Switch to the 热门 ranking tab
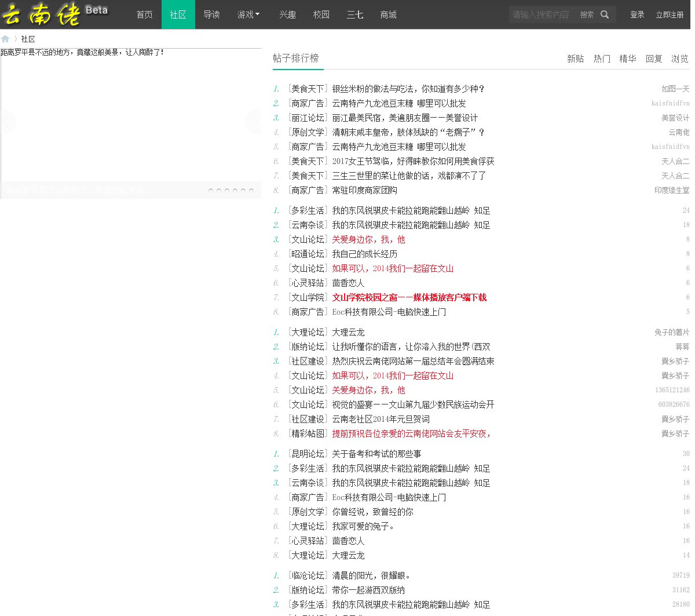The width and height of the screenshot is (695, 616). [602, 59]
